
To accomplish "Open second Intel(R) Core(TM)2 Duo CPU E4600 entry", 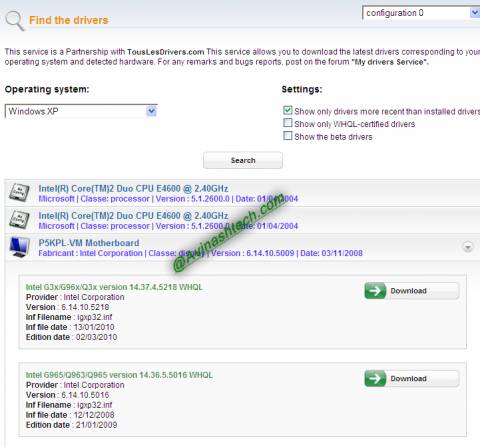I will (x=133, y=216).
